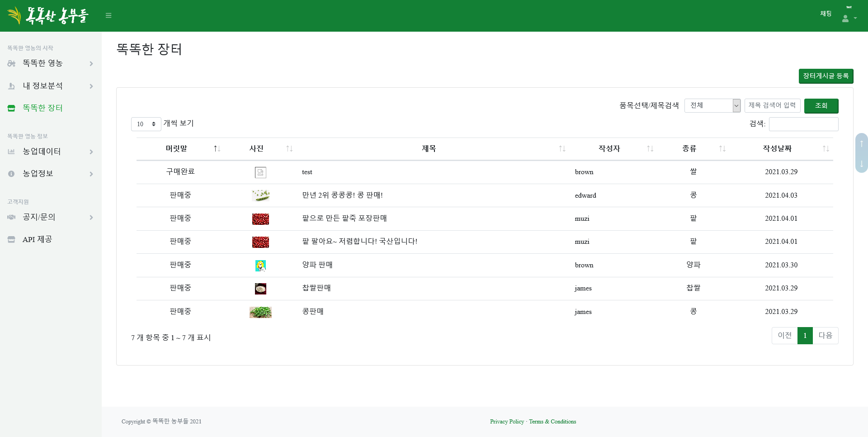Sort table by 작성날짜 column

[777, 149]
